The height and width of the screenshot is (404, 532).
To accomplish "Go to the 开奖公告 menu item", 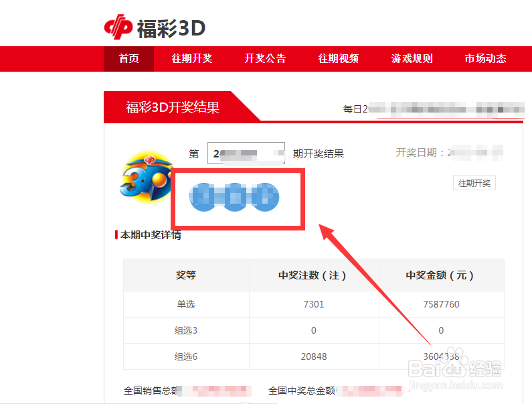I will click(x=265, y=58).
